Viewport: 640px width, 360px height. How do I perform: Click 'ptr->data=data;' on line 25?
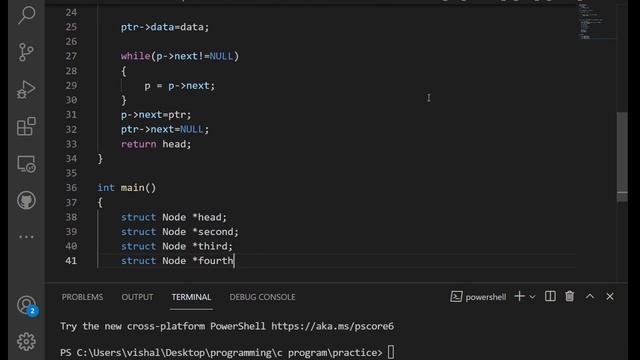165,27
